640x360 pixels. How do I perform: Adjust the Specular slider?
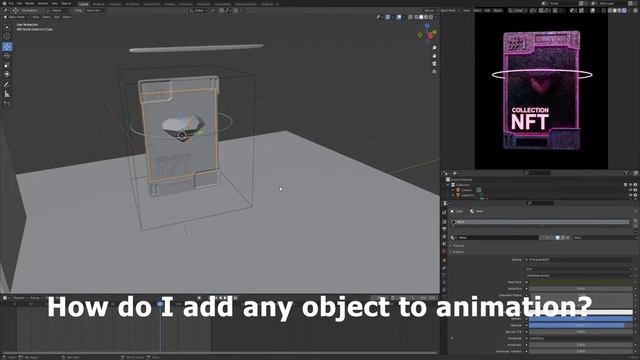pyautogui.click(x=581, y=325)
